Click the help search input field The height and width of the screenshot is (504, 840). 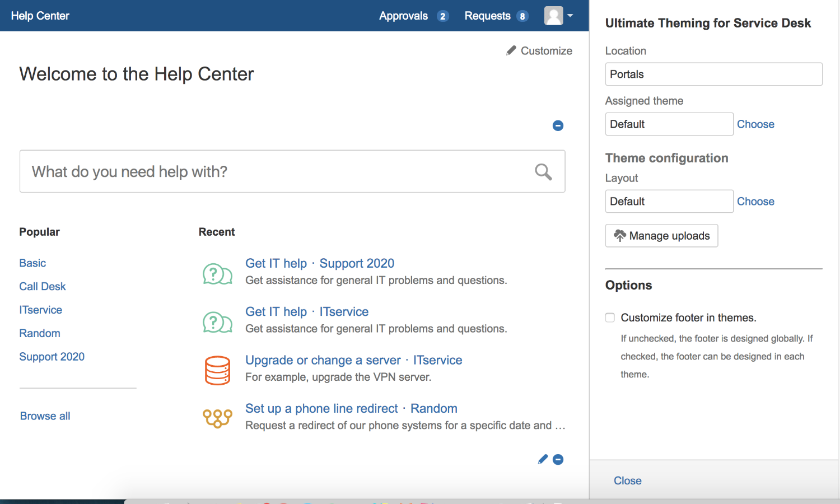274,171
